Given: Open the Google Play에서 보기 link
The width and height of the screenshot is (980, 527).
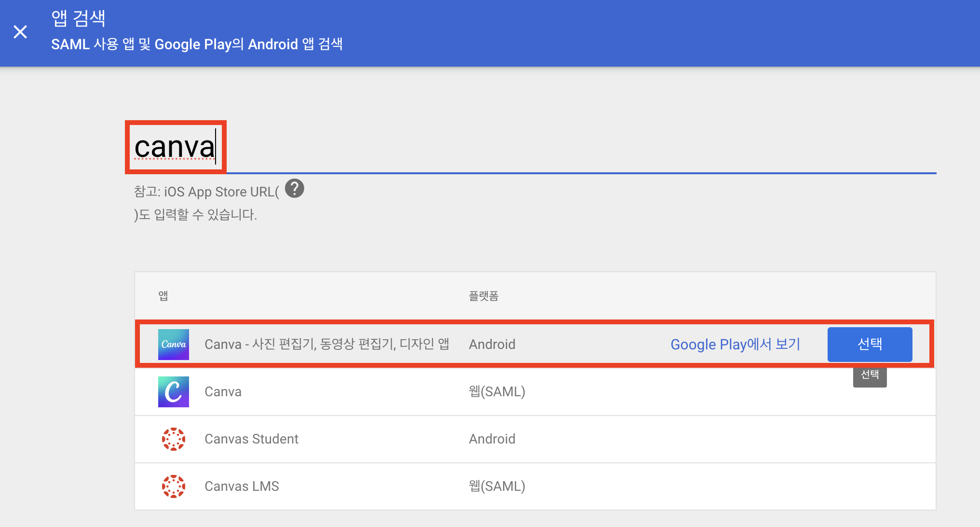Looking at the screenshot, I should [735, 344].
